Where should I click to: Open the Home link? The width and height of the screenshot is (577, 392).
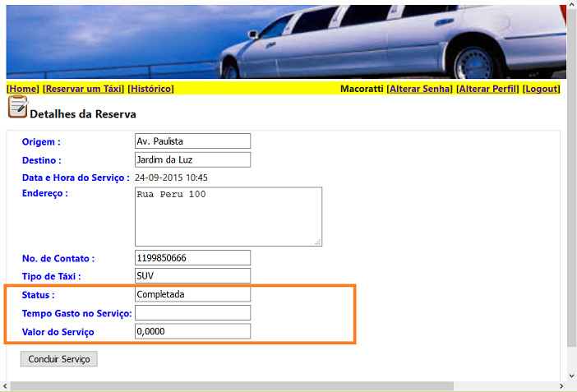coord(23,89)
